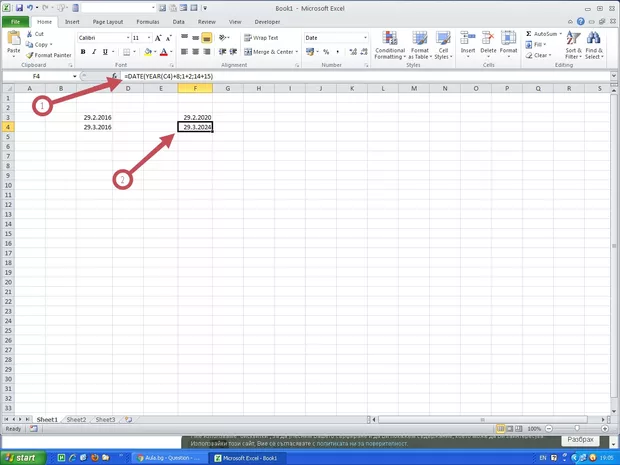Apply the red Font Color

[164, 52]
